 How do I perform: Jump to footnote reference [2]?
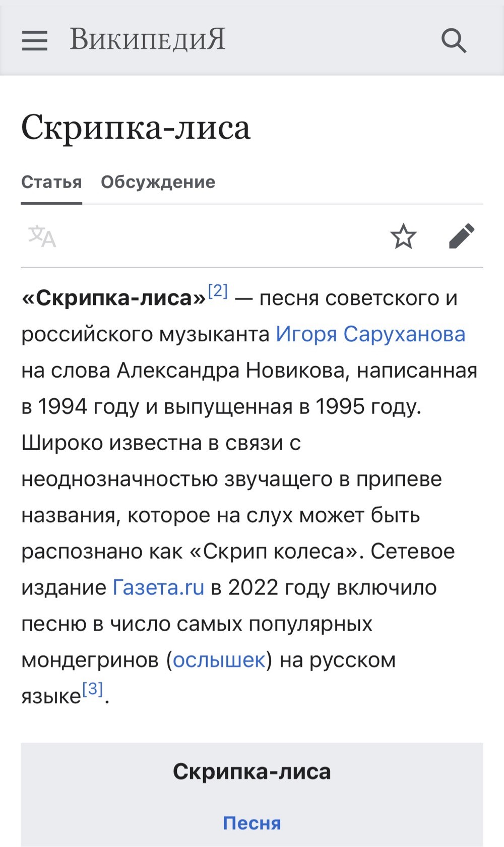pyautogui.click(x=218, y=290)
